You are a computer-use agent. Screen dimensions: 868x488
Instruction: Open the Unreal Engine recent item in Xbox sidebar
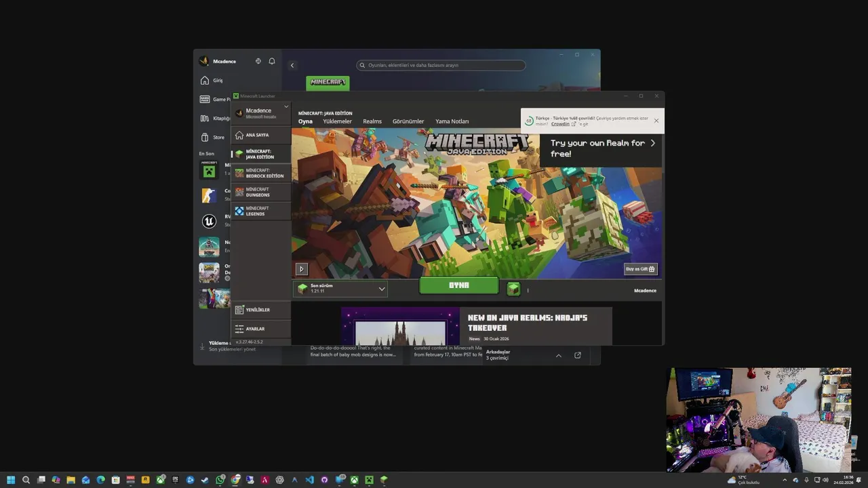[x=209, y=221]
